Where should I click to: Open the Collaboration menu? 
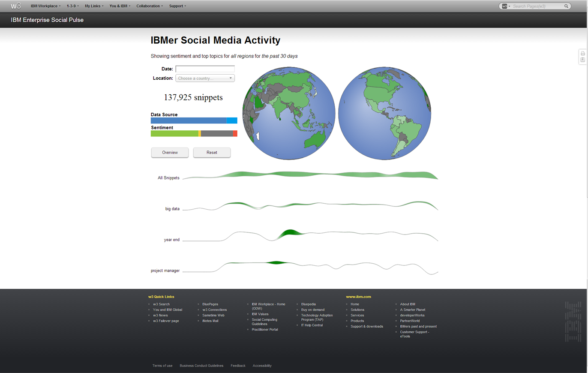point(150,6)
